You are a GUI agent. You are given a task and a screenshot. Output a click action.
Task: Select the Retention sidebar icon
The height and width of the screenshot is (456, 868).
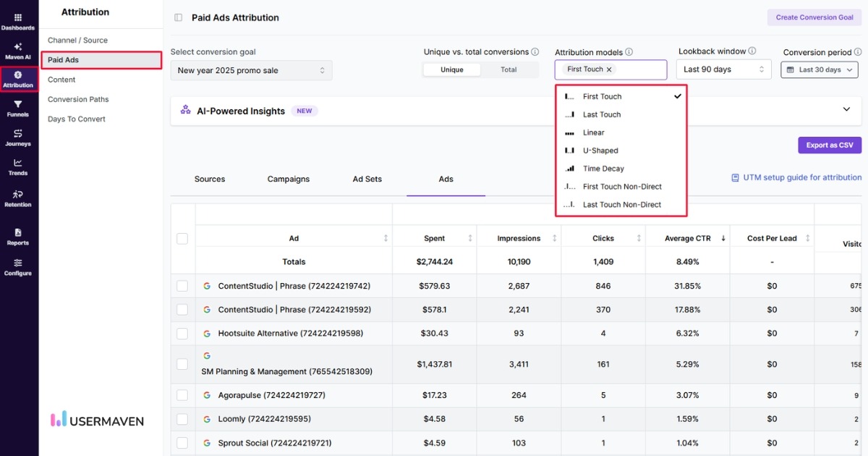point(18,198)
